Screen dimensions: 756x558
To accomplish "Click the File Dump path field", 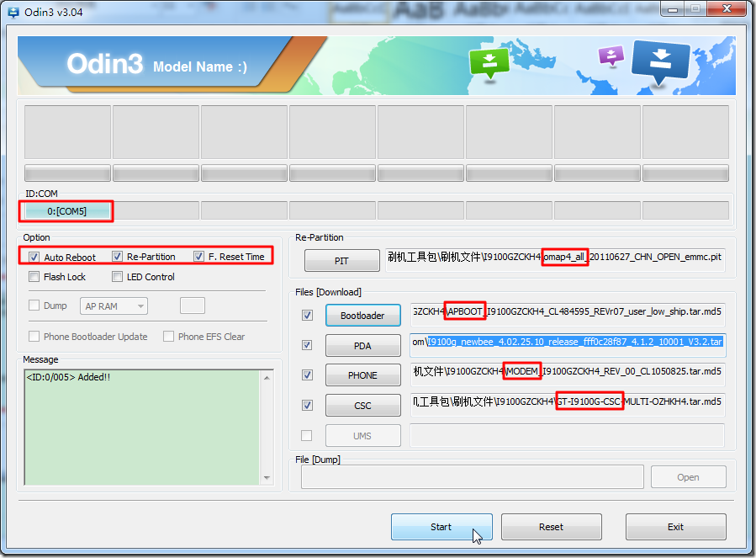I will [x=473, y=477].
